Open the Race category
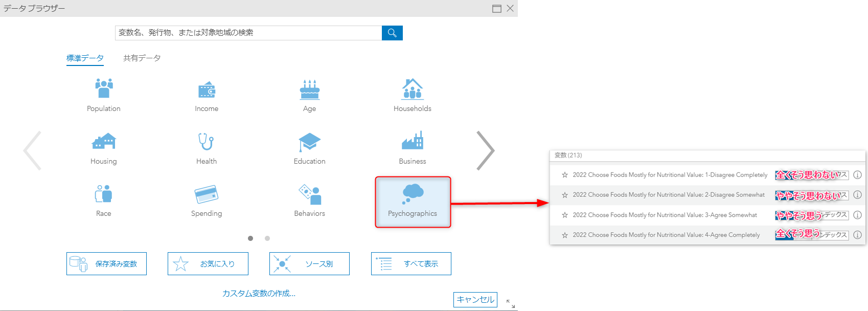 click(x=104, y=201)
